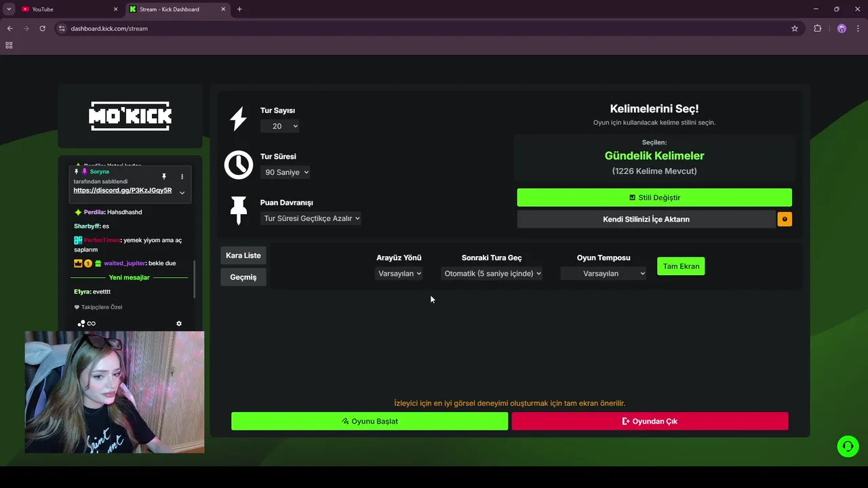Image resolution: width=868 pixels, height=488 pixels.
Task: Expand pinned message with chevron
Action: coord(182,192)
